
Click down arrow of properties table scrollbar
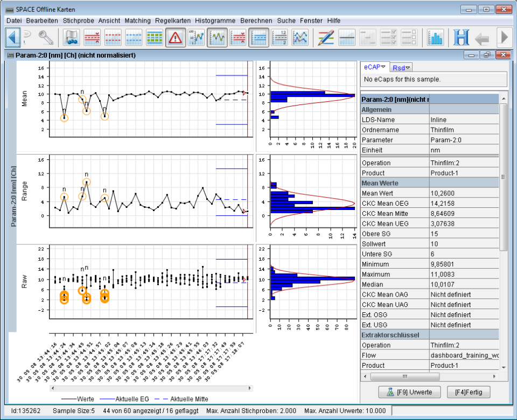(x=504, y=368)
